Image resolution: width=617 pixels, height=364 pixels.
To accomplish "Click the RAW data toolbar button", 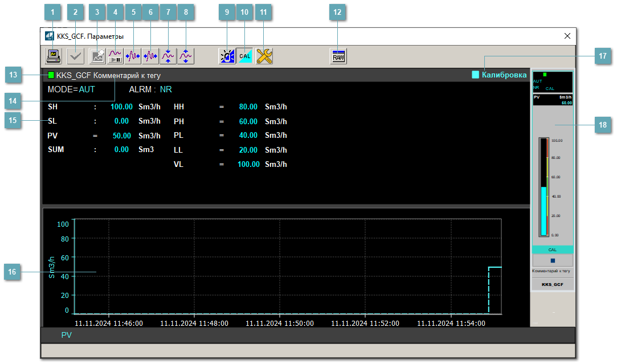I will click(338, 56).
